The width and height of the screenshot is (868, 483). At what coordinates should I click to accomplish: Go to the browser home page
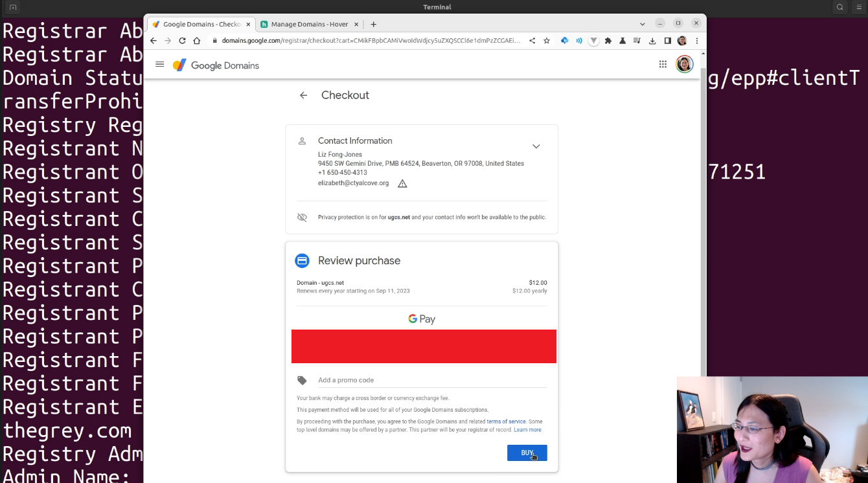click(x=197, y=40)
